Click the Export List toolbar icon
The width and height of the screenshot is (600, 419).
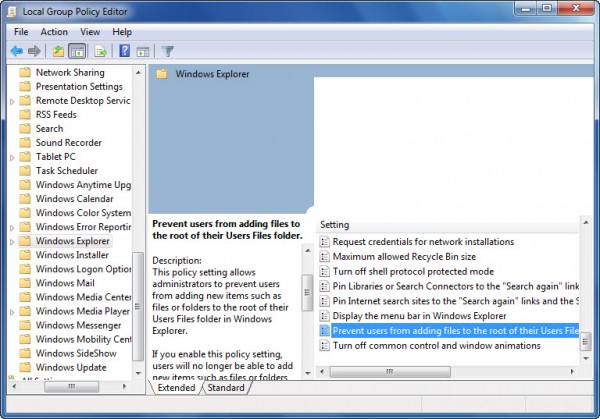pos(101,51)
